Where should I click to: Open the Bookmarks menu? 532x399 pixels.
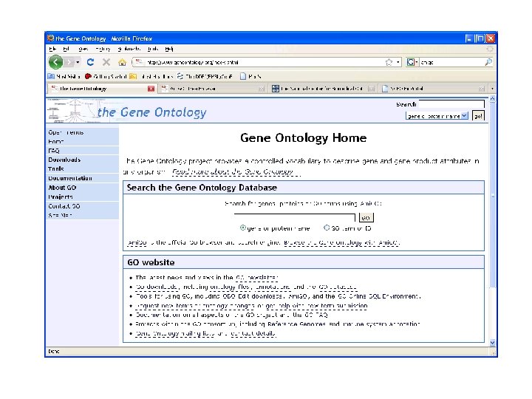[129, 49]
